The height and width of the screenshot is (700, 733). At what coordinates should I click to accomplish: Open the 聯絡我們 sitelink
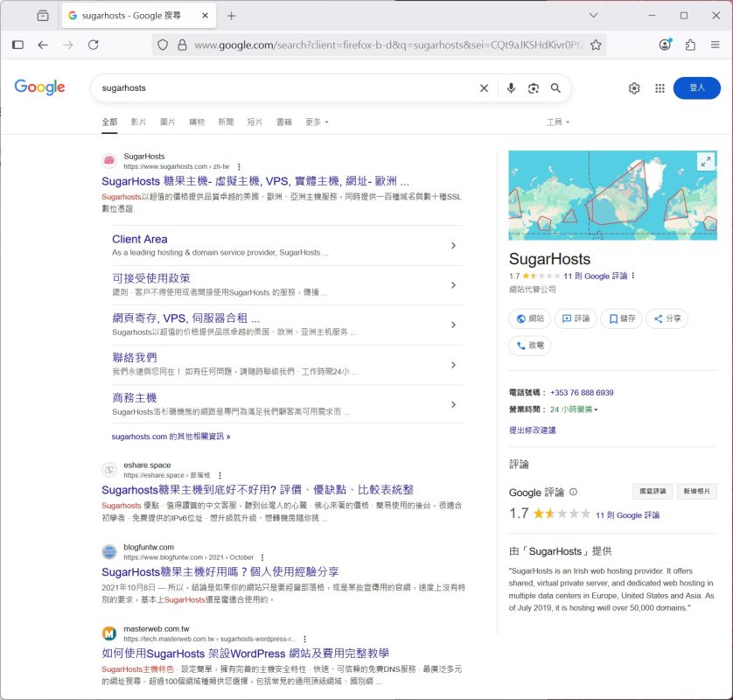tap(135, 358)
